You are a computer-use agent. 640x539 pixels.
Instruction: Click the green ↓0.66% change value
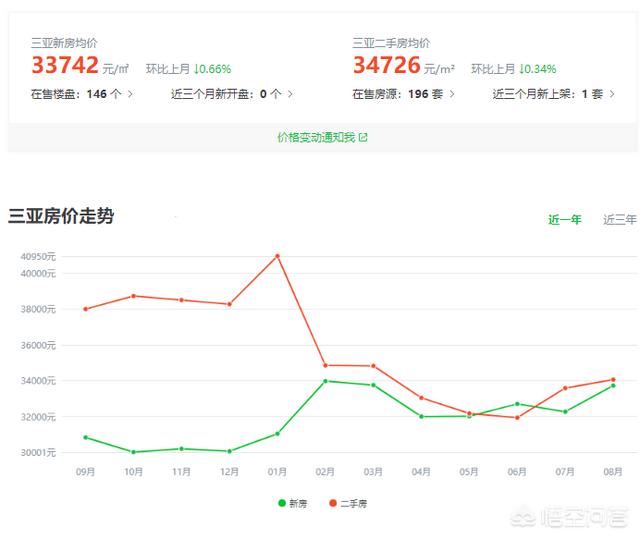212,69
